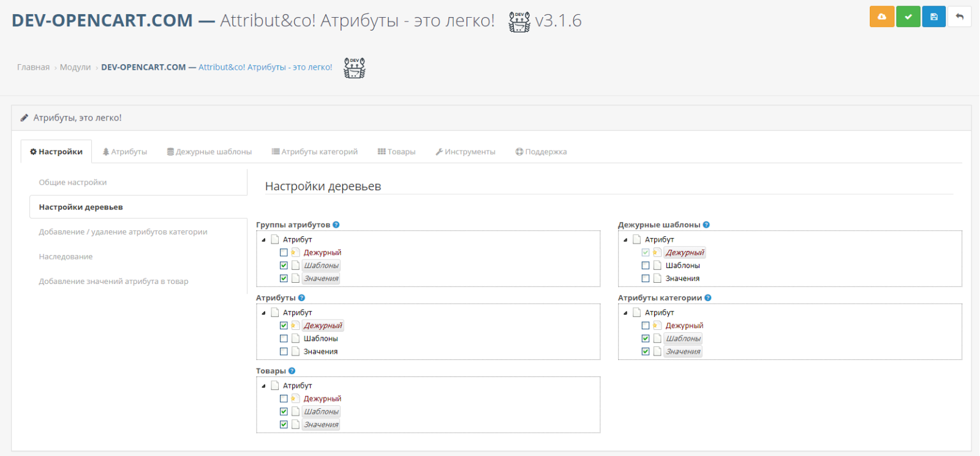Open help icon next to Атрибуты категории heading
The image size is (980, 456).
pos(708,298)
